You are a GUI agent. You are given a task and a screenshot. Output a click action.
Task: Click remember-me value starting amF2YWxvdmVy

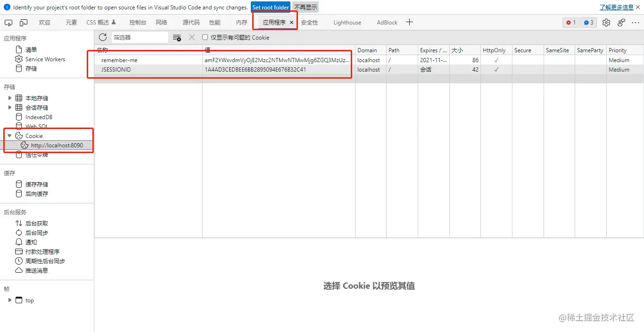point(277,60)
